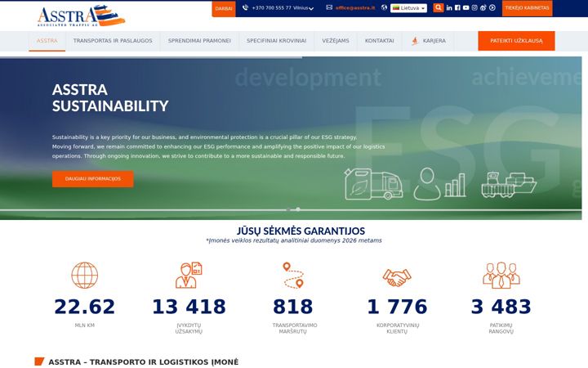Click the person silhouette banner icon
This screenshot has height=368, width=588.
[427, 184]
